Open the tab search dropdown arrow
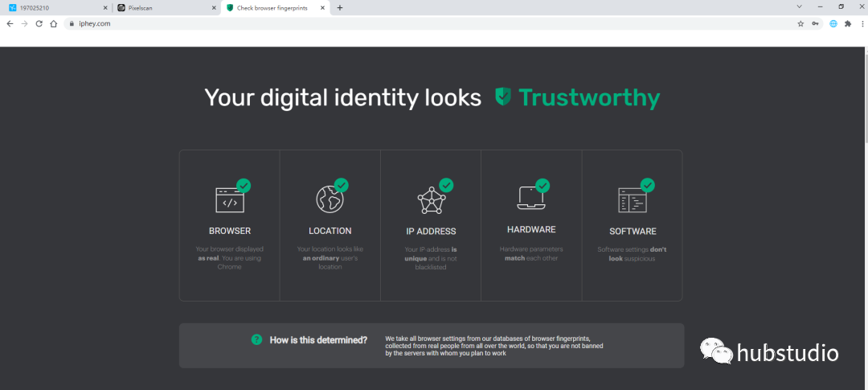This screenshot has height=390, width=868. point(800,6)
